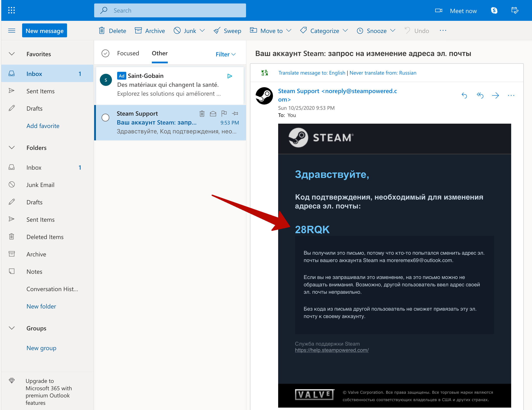This screenshot has width=532, height=410.
Task: Click the New message button
Action: [44, 31]
